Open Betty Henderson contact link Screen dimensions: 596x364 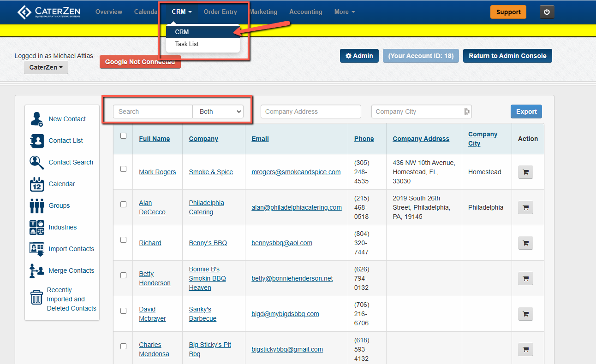pyautogui.click(x=155, y=278)
